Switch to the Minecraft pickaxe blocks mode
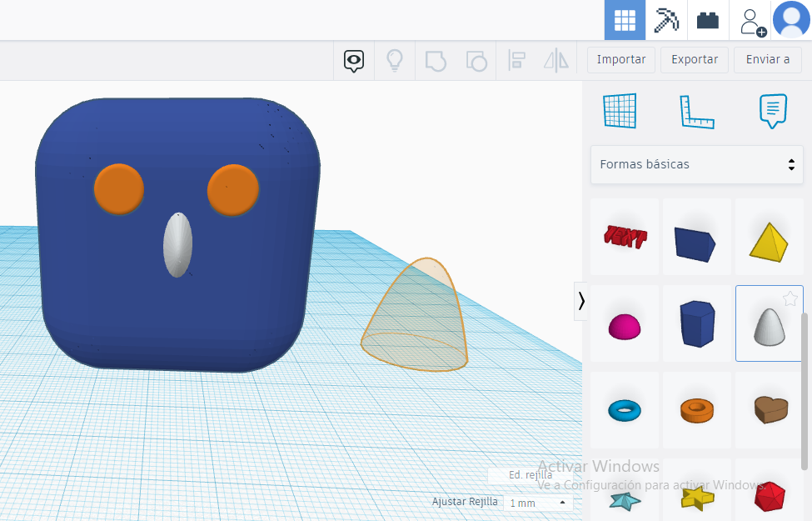This screenshot has width=812, height=521. click(666, 20)
